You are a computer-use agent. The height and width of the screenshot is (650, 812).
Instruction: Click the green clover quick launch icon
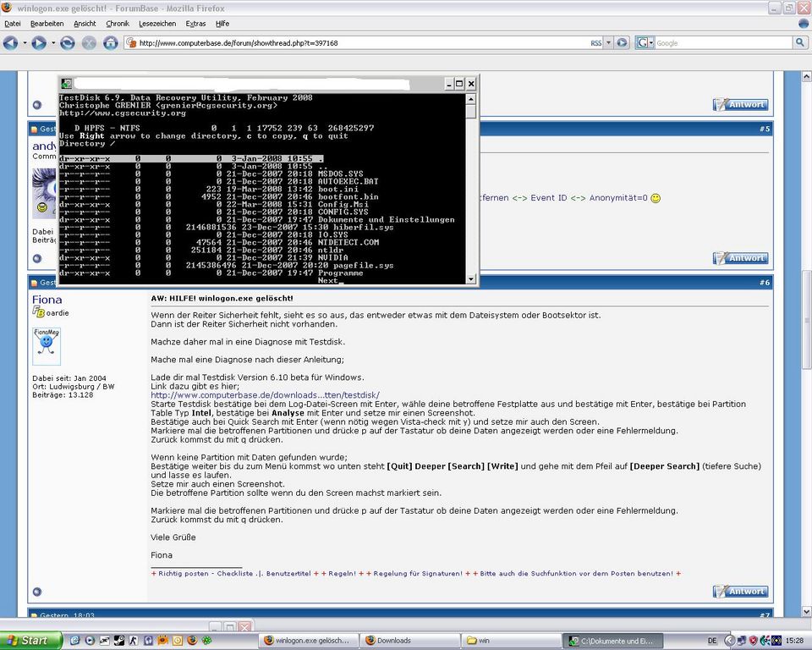click(x=206, y=641)
